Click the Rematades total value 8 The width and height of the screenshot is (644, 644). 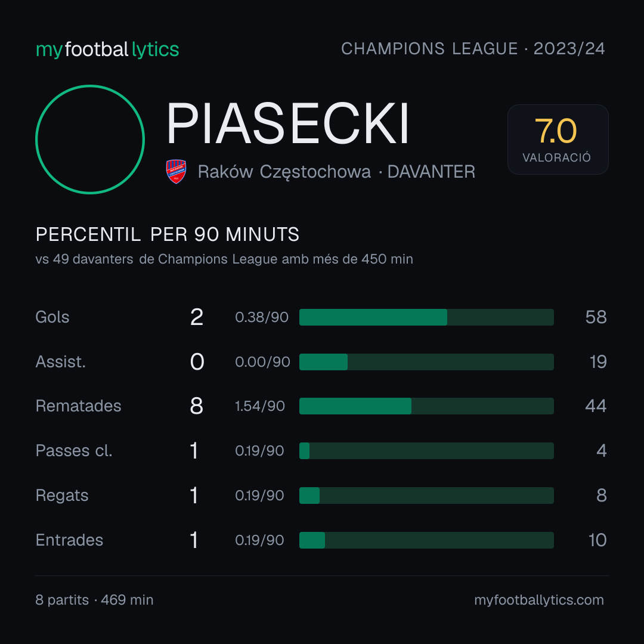196,406
